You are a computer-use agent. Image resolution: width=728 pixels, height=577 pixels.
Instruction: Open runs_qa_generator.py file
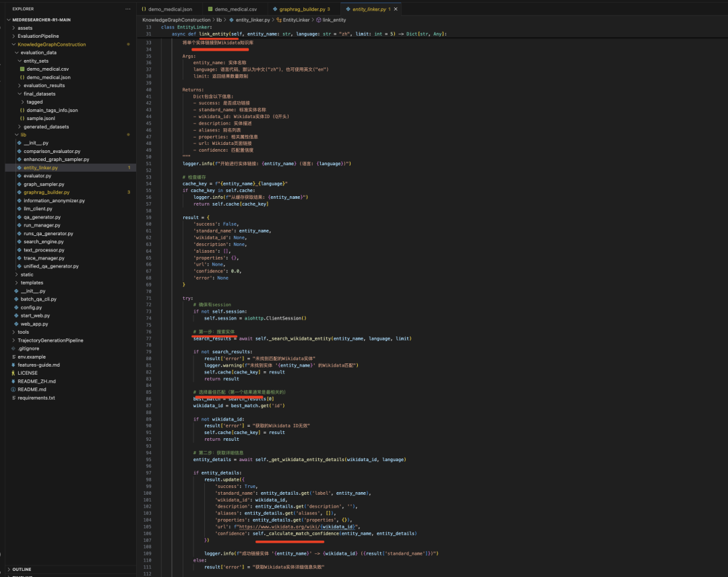click(x=49, y=233)
